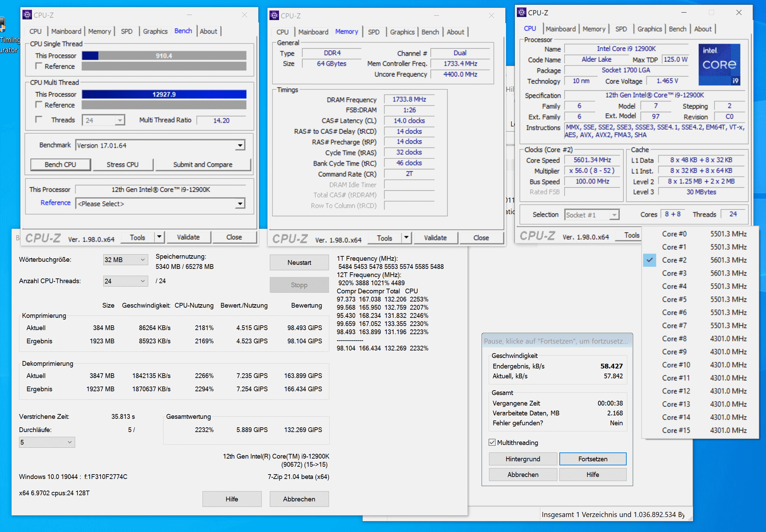
Task: Click the Core Voltage 1.465 V value
Action: (x=667, y=81)
